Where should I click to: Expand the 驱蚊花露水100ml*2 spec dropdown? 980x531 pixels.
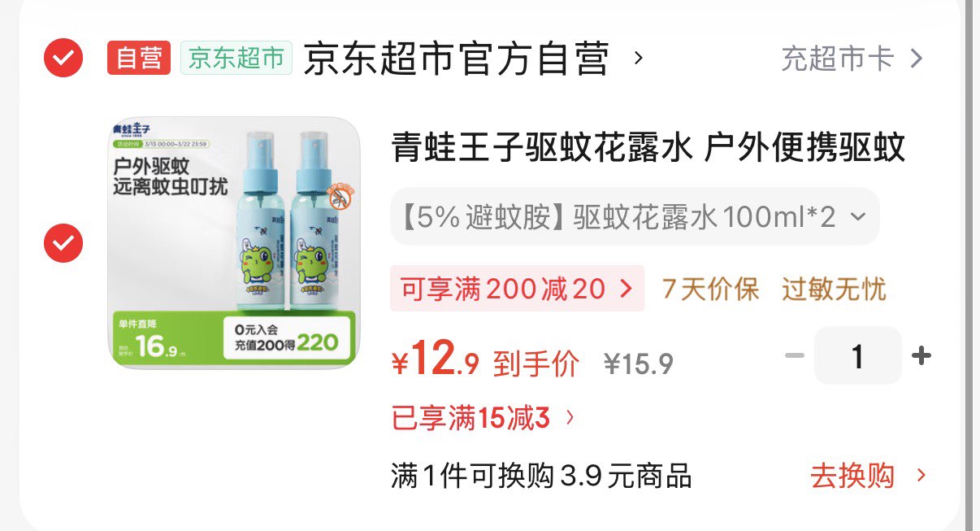pos(635,216)
